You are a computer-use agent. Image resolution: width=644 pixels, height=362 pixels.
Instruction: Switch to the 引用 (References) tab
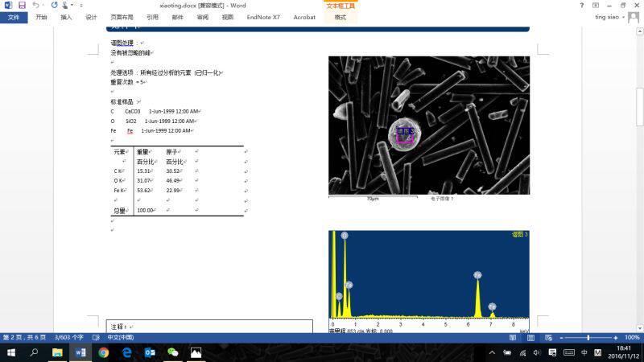pos(152,17)
